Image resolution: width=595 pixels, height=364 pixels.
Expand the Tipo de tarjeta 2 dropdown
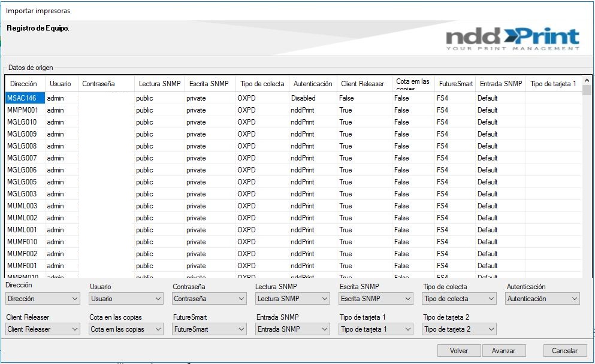pos(459,329)
